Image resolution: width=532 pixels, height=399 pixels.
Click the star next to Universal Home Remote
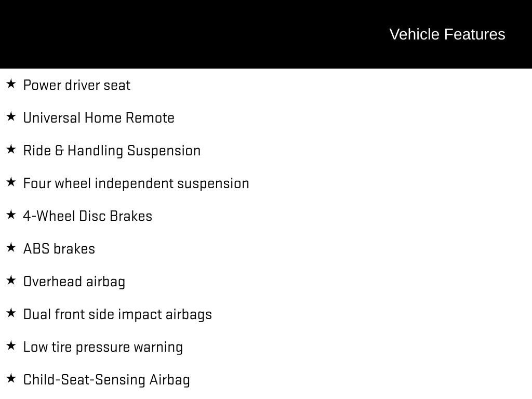(11, 116)
